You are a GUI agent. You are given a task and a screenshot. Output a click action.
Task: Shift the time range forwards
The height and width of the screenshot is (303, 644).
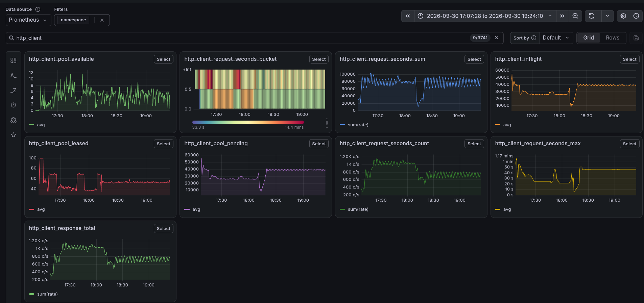coord(562,16)
